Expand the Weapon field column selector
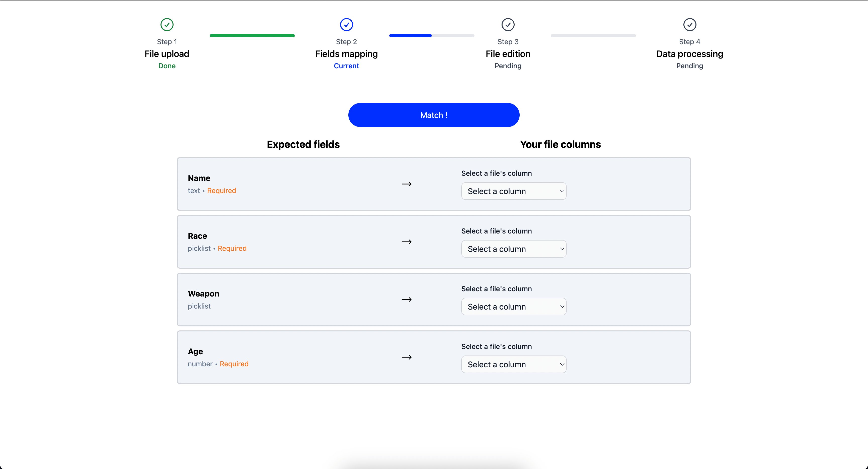This screenshot has height=469, width=868. pyautogui.click(x=514, y=307)
